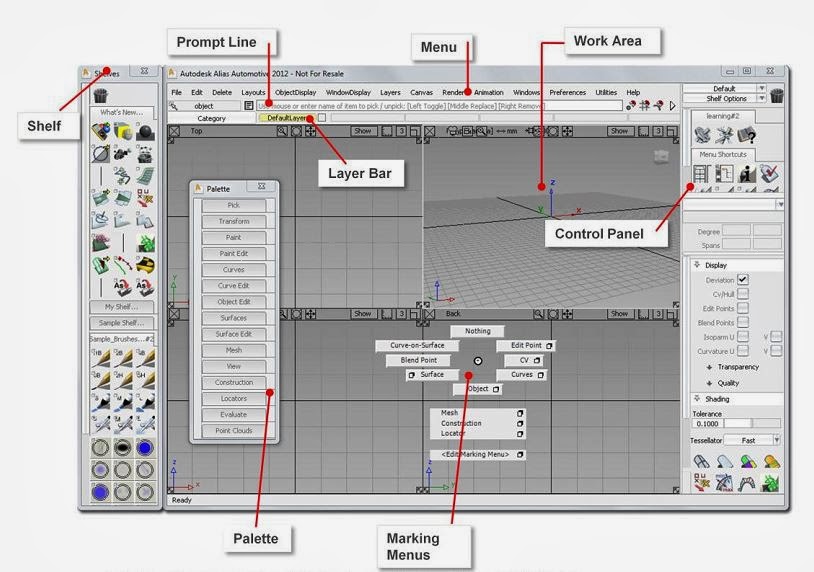Open the Layers menu
814x572 pixels.
point(390,92)
